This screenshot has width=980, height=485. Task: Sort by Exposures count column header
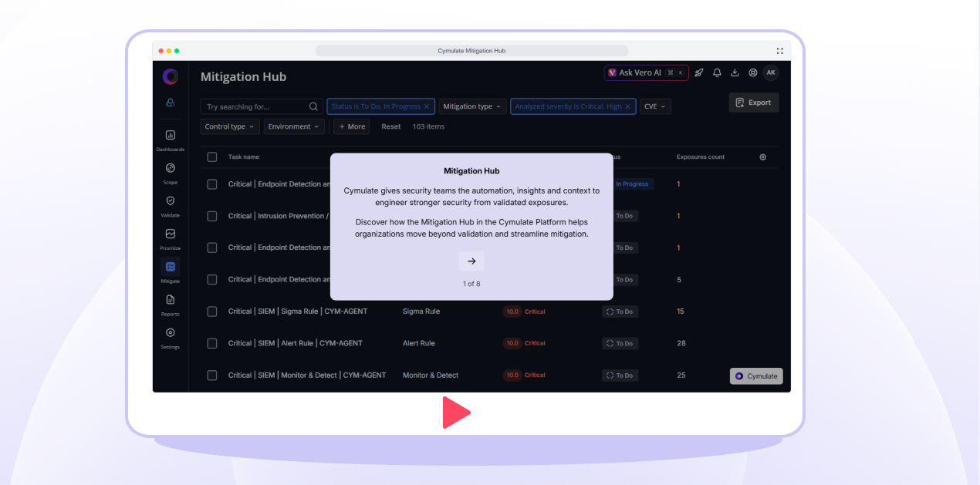coord(701,157)
